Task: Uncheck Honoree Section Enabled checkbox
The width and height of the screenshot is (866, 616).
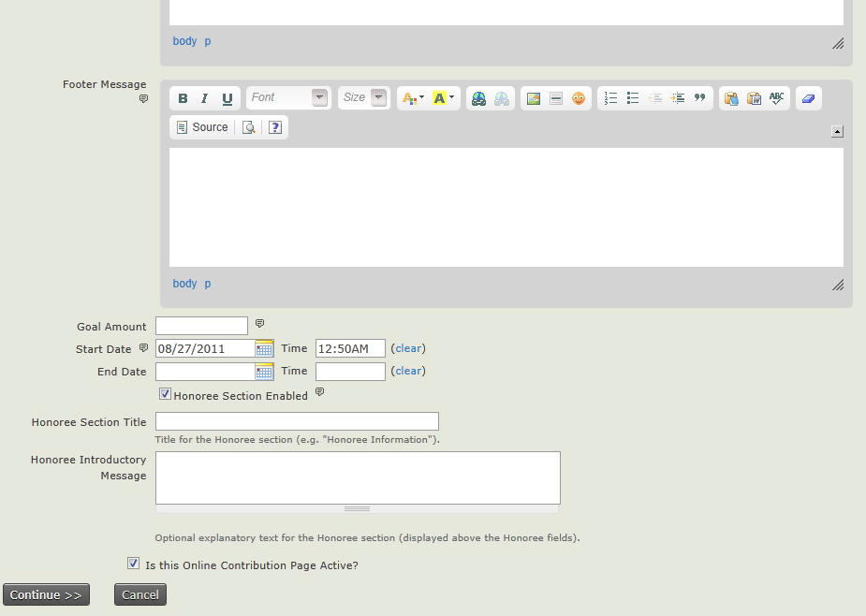Action: (166, 395)
